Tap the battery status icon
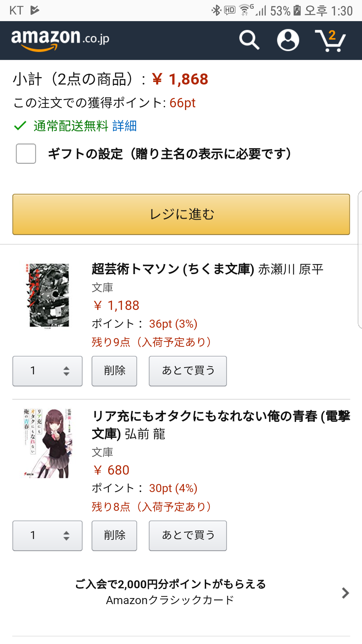Screen dimensions: 362x644 [x=297, y=10]
